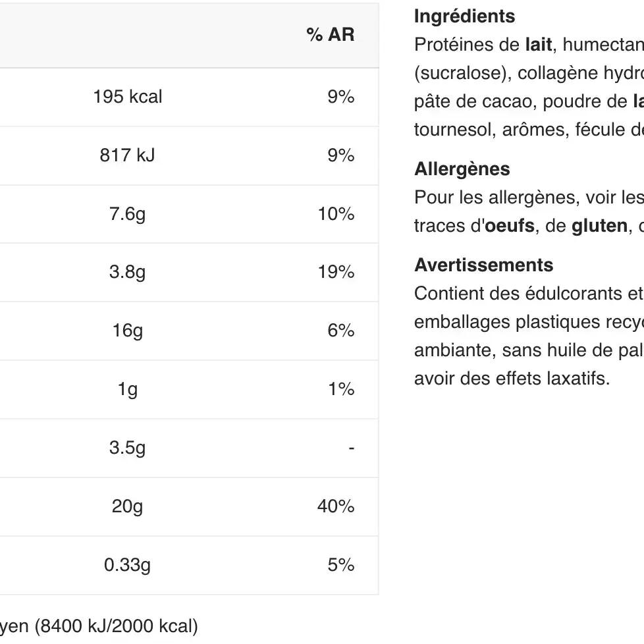Click the bold word gluten
The height and width of the screenshot is (644, 644).
tap(599, 226)
